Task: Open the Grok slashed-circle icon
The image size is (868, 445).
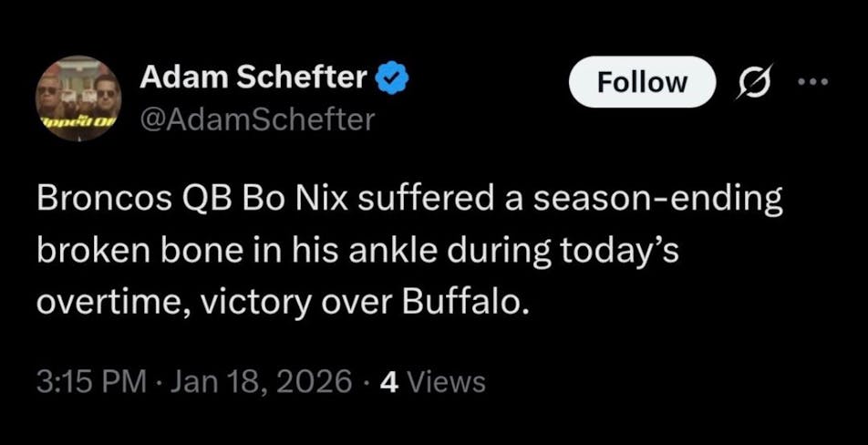Action: pos(753,82)
